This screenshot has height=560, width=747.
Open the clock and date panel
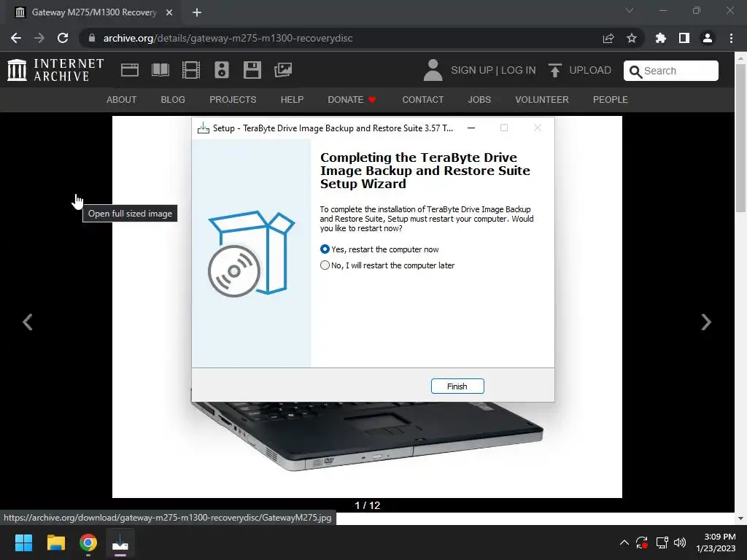click(716, 542)
